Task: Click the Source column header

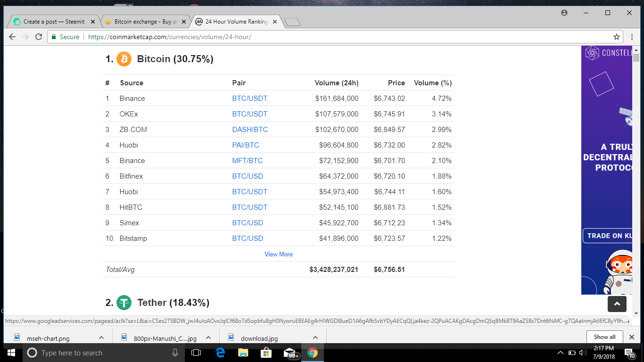Action: [132, 83]
